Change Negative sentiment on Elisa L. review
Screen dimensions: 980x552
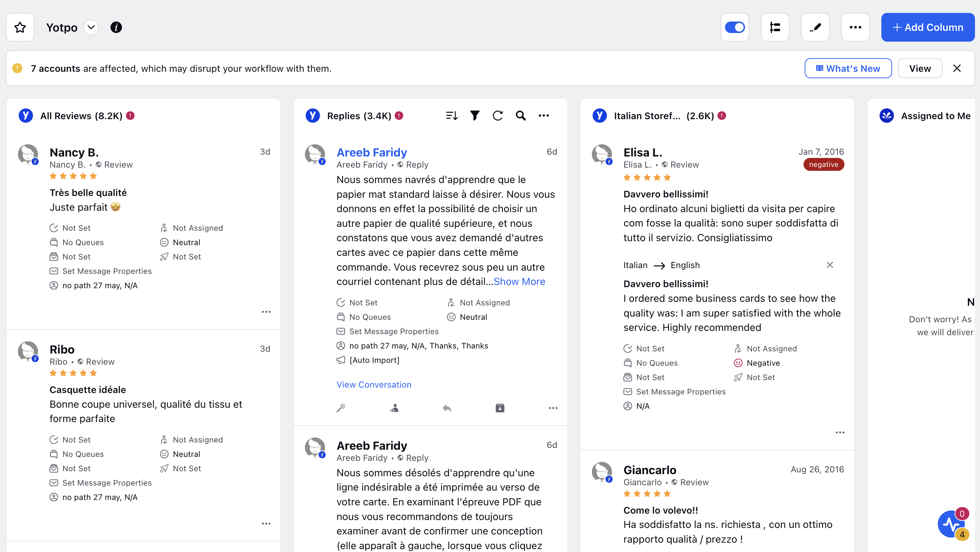(x=757, y=363)
